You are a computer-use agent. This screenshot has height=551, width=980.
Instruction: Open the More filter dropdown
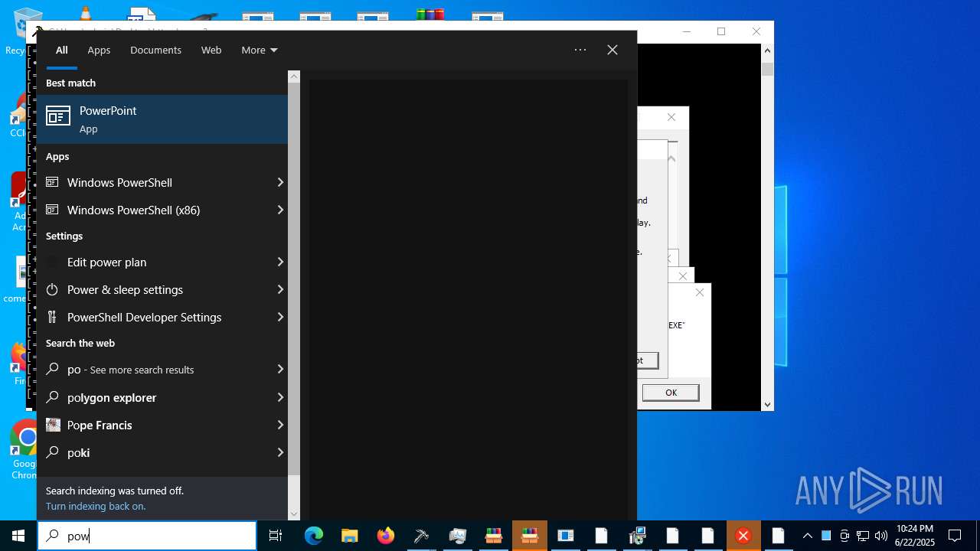260,50
